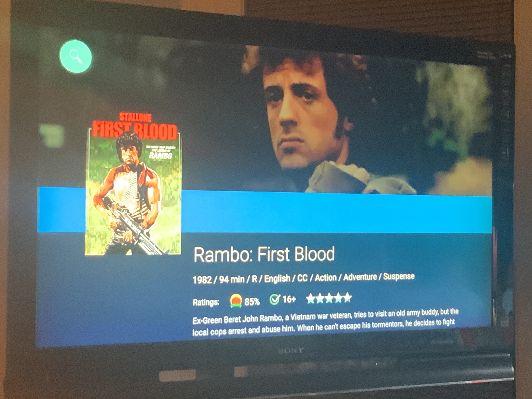Select the Adventure genre tag
The width and height of the screenshot is (532, 399).
[x=360, y=277]
